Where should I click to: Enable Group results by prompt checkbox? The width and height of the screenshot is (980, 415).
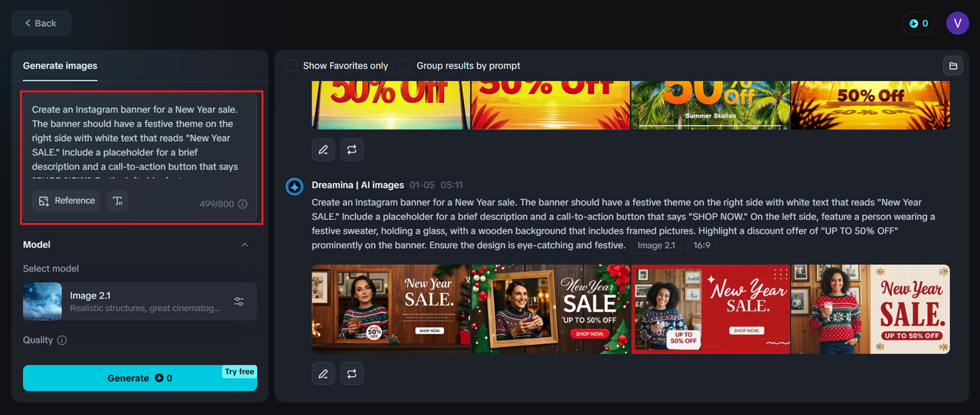tap(405, 66)
